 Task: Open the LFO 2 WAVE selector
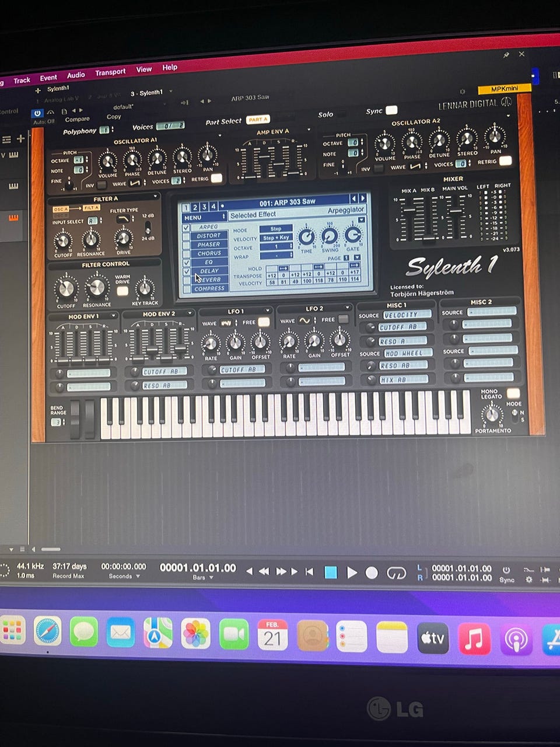click(305, 320)
